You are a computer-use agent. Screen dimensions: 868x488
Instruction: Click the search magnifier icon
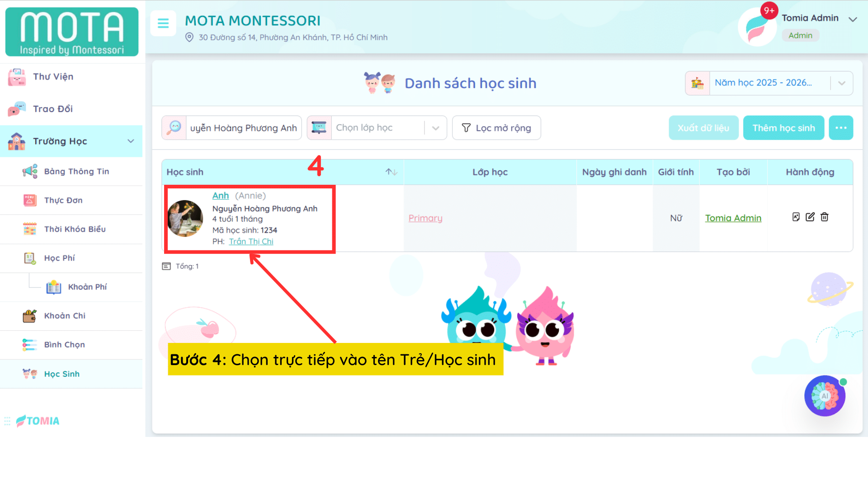(x=174, y=128)
